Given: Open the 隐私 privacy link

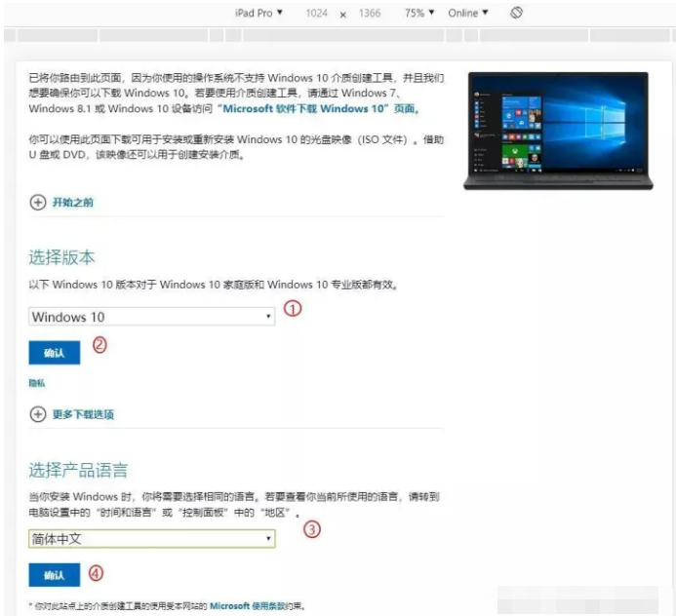Looking at the screenshot, I should point(37,384).
